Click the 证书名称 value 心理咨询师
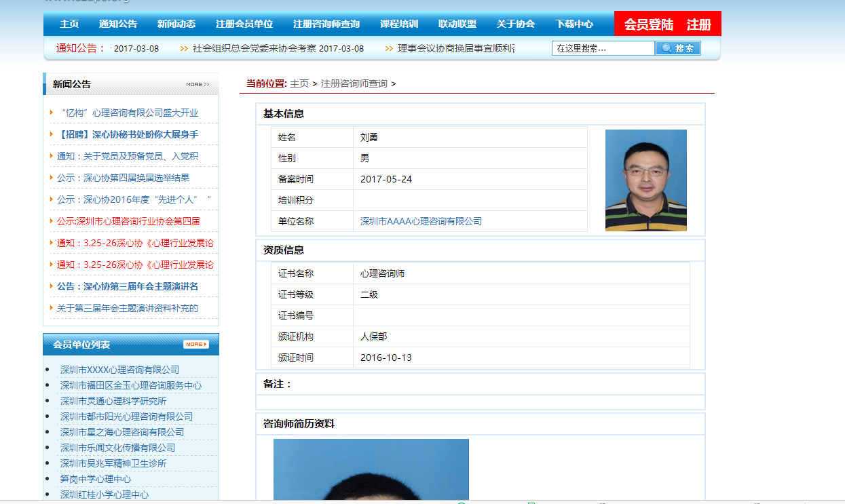The image size is (845, 504). click(382, 273)
